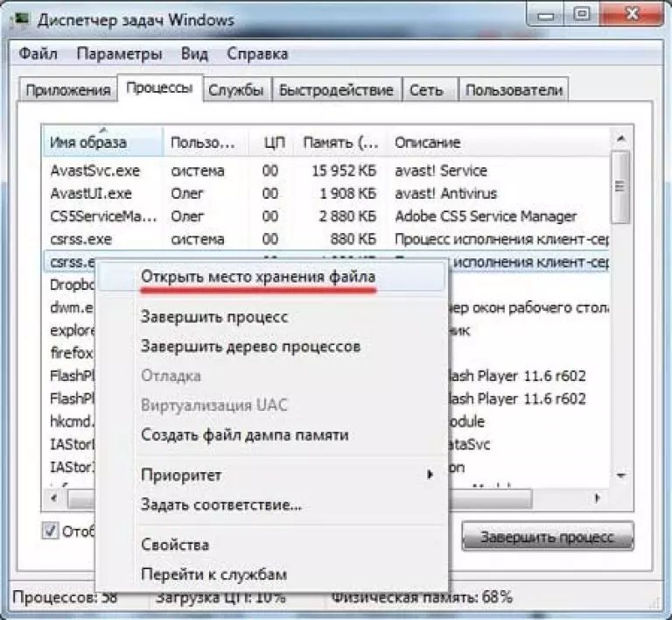The height and width of the screenshot is (620, 672).
Task: Open the Вид menu
Action: (x=194, y=54)
